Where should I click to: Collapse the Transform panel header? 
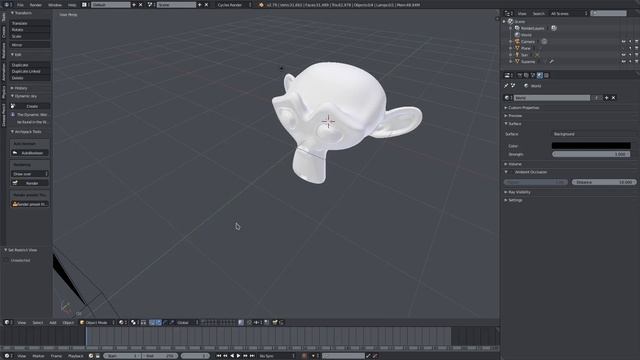23,13
